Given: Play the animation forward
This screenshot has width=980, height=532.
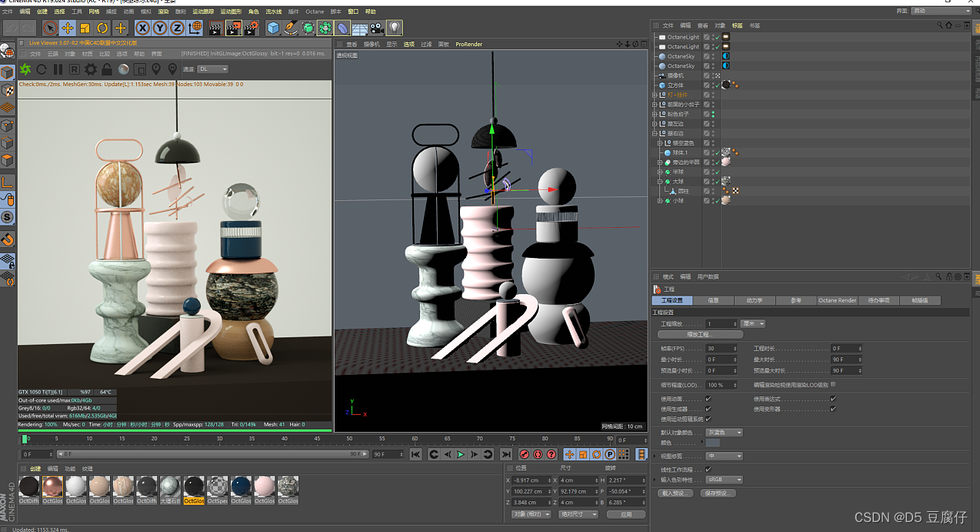Looking at the screenshot, I should click(461, 455).
